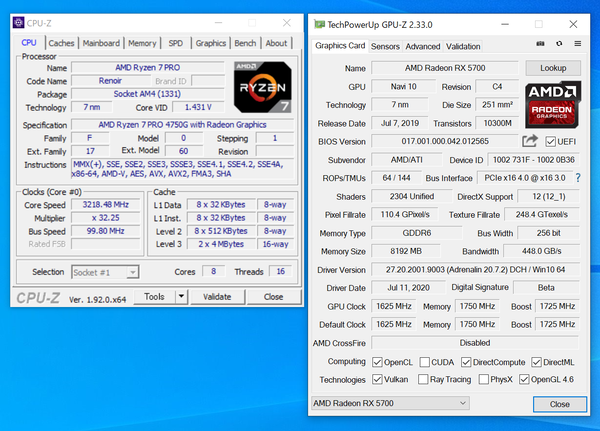
Task: Click the GPU-Z screenshot camera icon
Action: (x=540, y=44)
